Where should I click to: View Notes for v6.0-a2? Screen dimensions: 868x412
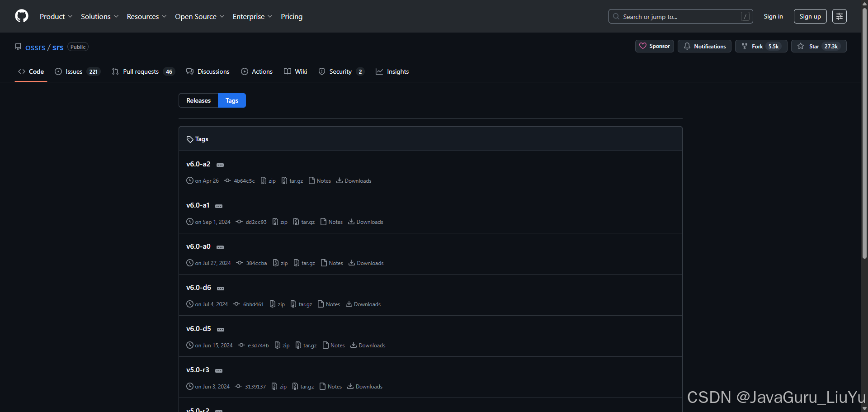[x=320, y=181]
